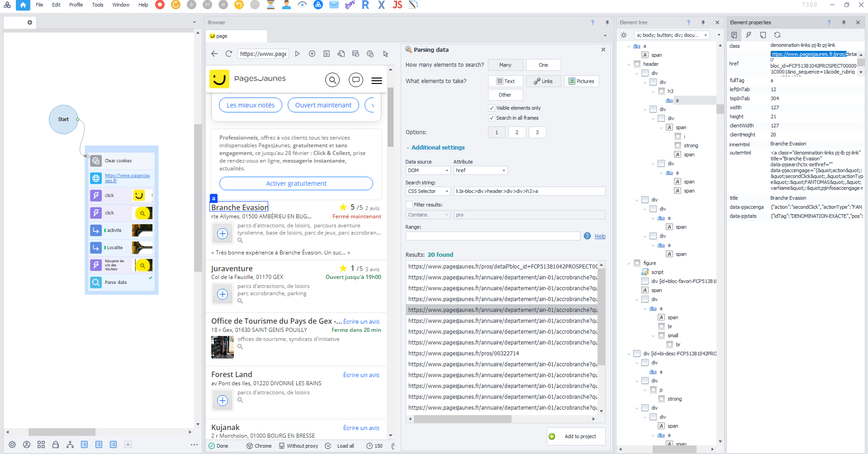868x454 pixels.
Task: Select Many elements to search
Action: click(x=505, y=65)
